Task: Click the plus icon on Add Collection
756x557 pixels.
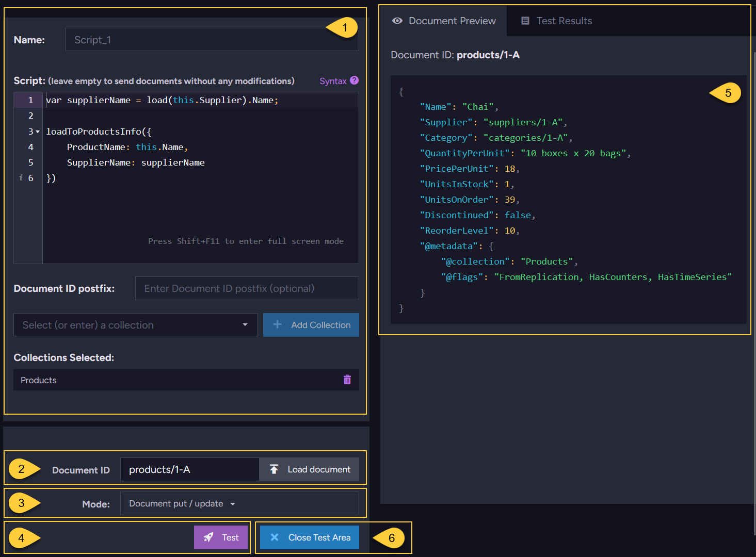Action: pyautogui.click(x=277, y=324)
